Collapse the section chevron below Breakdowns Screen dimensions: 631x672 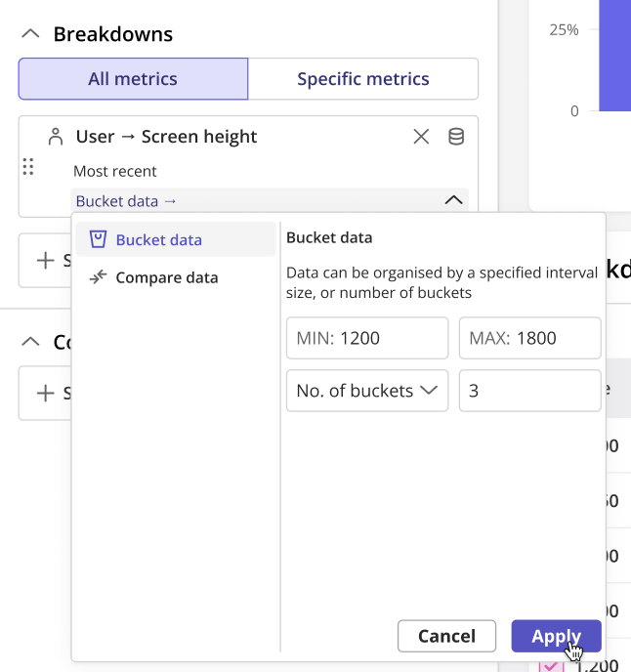pos(30,342)
